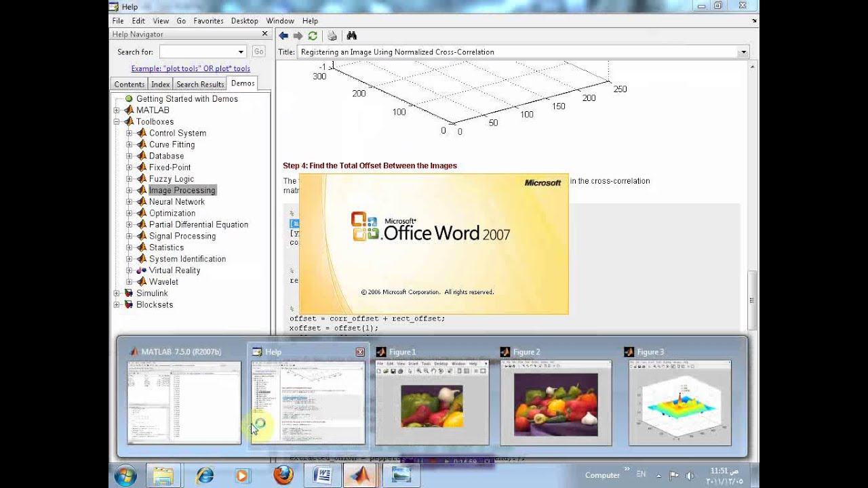Image resolution: width=868 pixels, height=488 pixels.
Task: Go back using the blue left arrow
Action: (283, 36)
